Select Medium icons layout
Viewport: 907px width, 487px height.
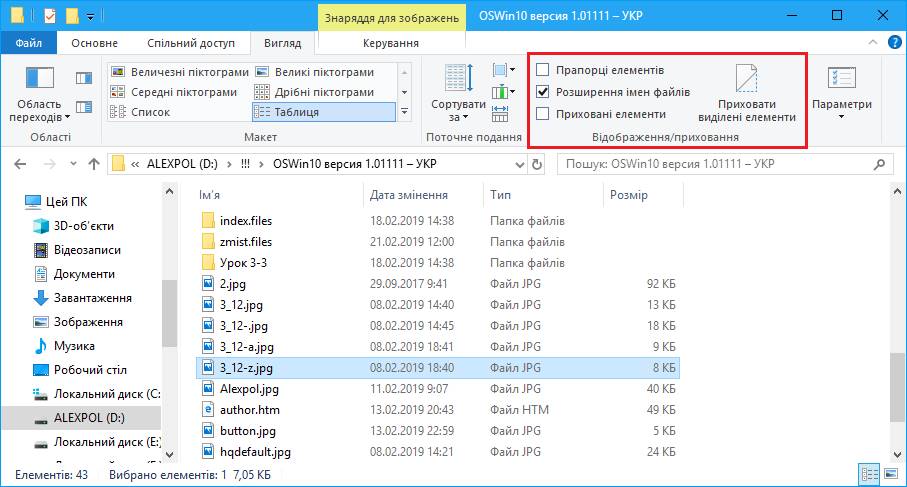[x=174, y=92]
